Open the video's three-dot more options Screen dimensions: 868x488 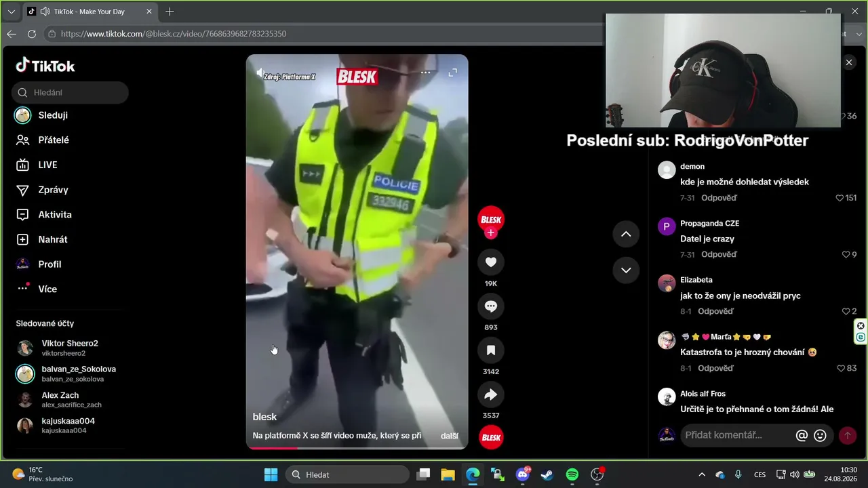[425, 73]
